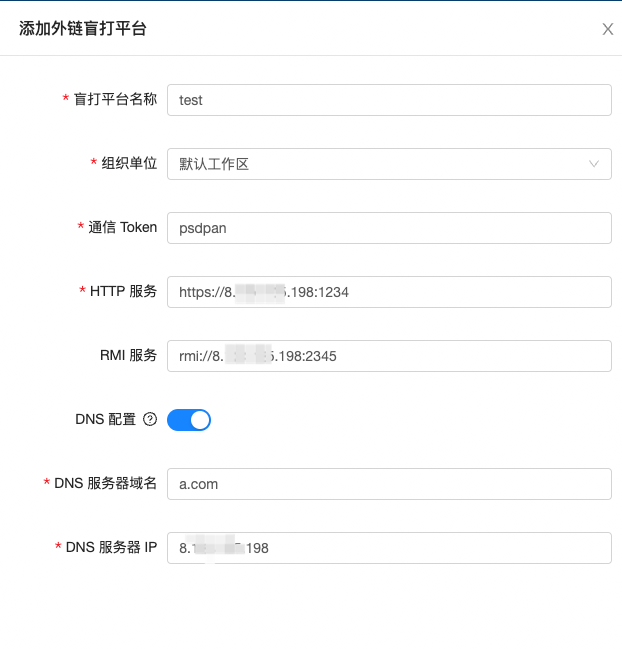Focus the 盲打平台名称 input containing test
Image resolution: width=622 pixels, height=649 pixels.
[389, 100]
